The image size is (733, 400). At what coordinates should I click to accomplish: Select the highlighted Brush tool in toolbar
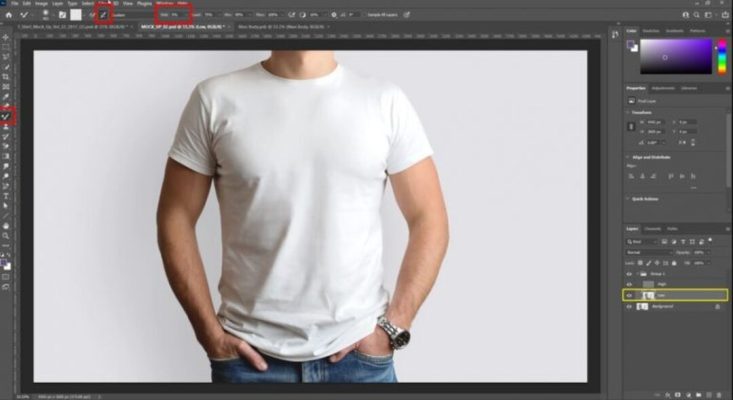tap(6, 116)
